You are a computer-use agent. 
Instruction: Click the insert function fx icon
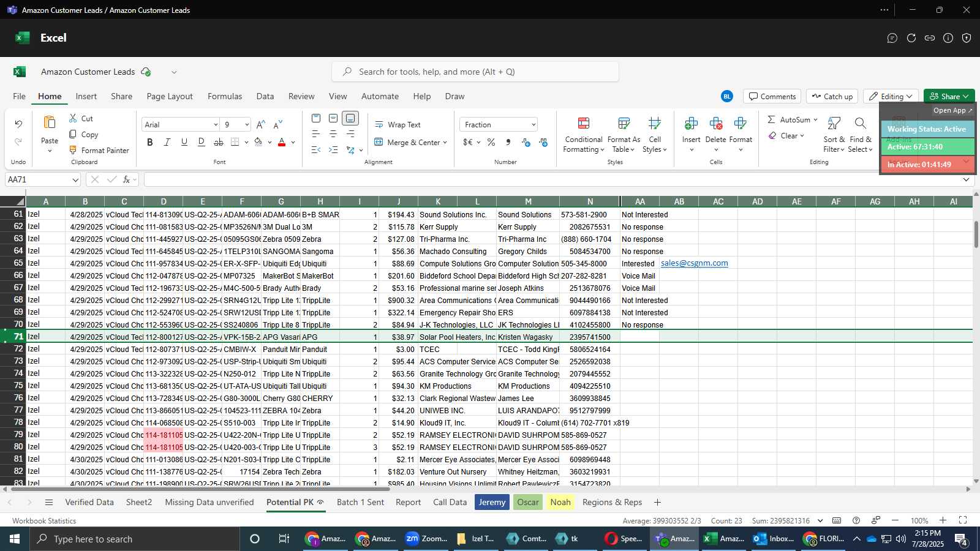pos(127,179)
